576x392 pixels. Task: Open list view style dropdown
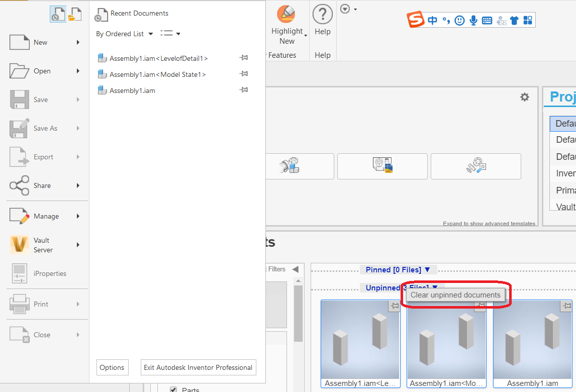point(170,34)
